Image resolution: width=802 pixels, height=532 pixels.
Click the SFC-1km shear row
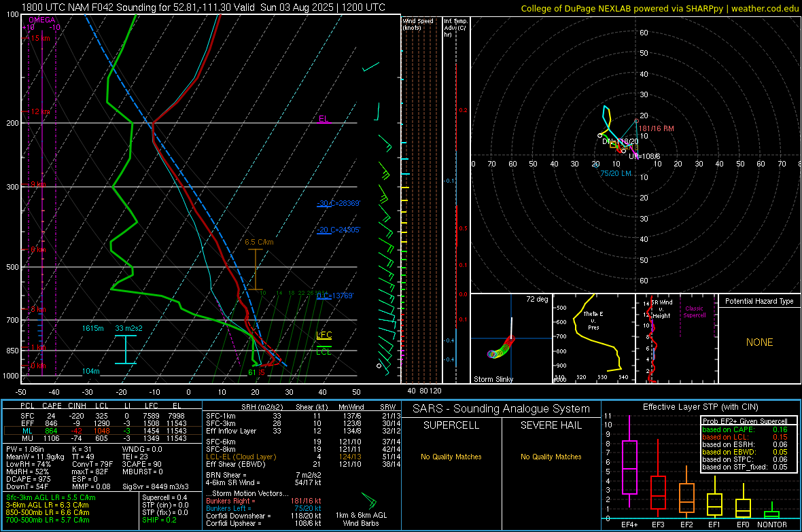pos(303,416)
